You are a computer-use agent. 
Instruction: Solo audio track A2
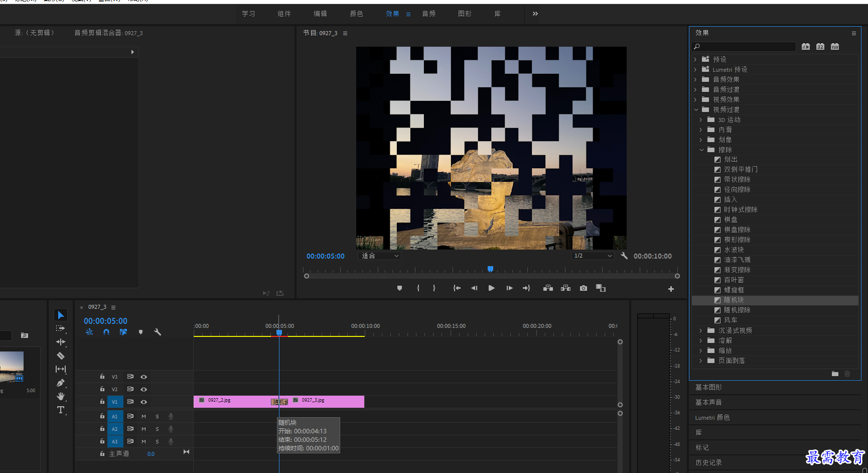point(157,429)
